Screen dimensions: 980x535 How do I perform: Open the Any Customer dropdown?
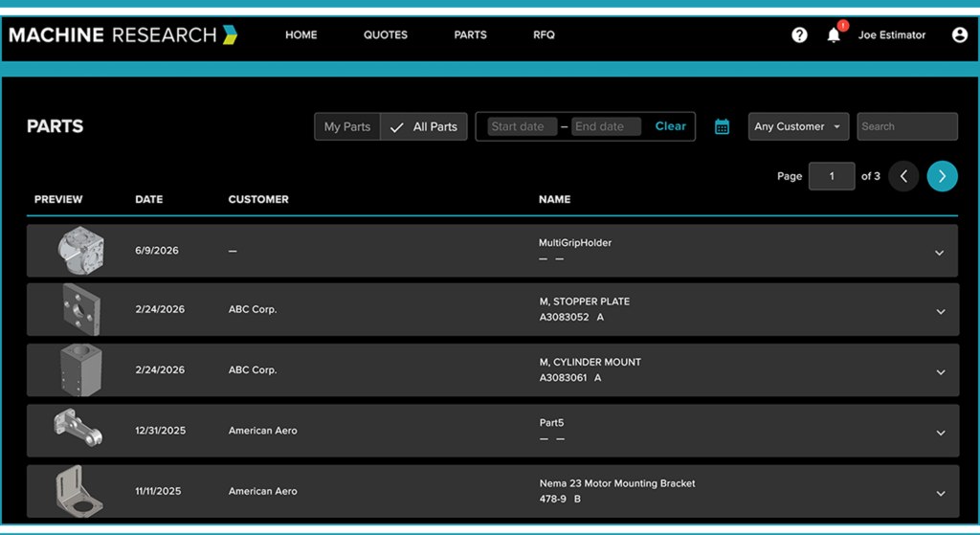798,126
